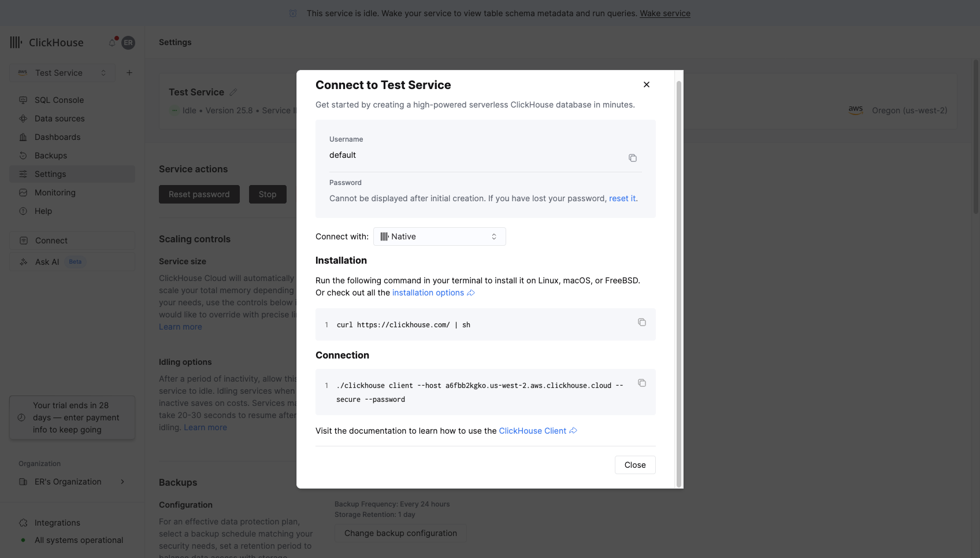The height and width of the screenshot is (558, 980).
Task: Add a new service with plus icon
Action: coord(129,73)
